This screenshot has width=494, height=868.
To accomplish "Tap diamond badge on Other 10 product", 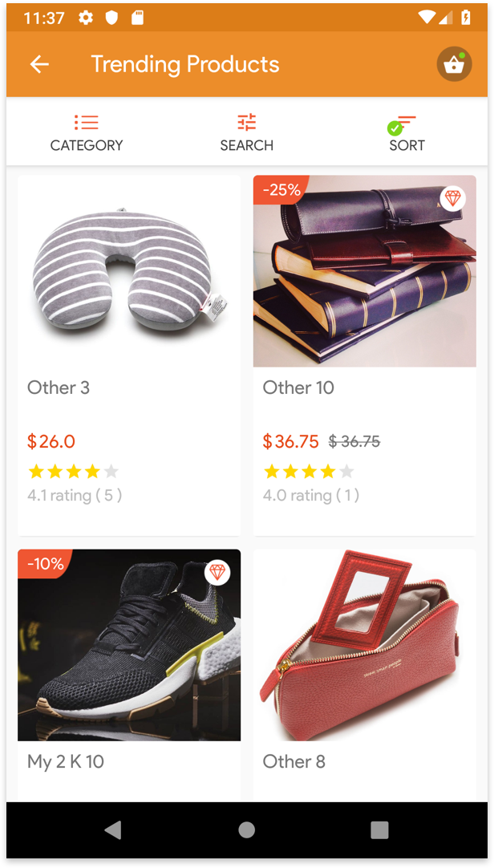I will (x=453, y=198).
